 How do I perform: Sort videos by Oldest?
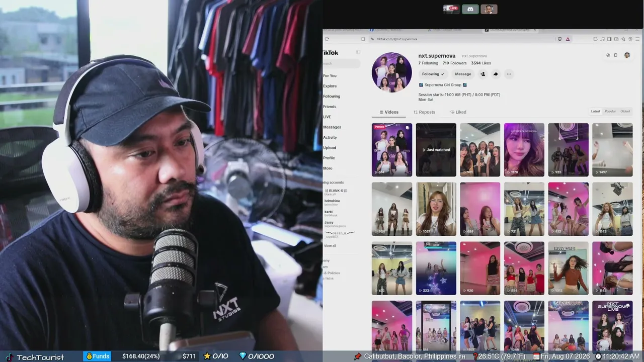tap(625, 111)
